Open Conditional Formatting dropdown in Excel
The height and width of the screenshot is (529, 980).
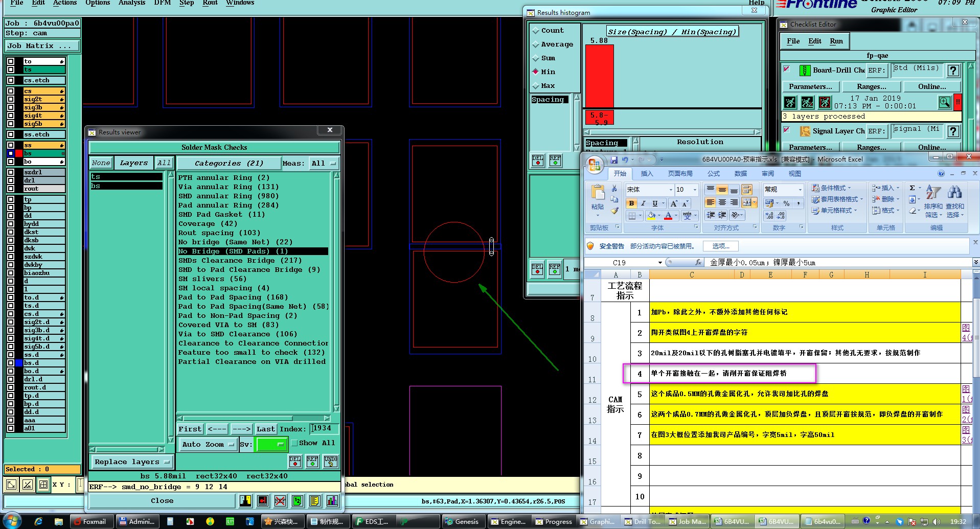click(x=831, y=188)
